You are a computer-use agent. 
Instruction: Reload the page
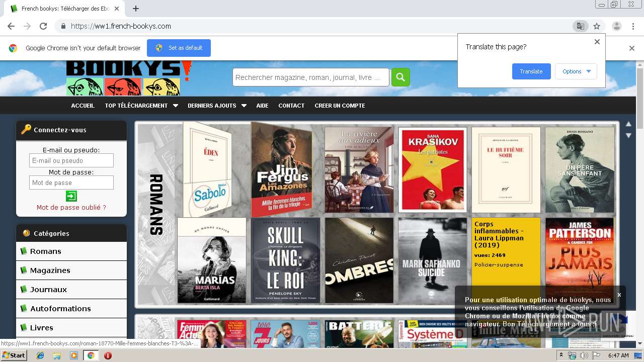point(43,26)
